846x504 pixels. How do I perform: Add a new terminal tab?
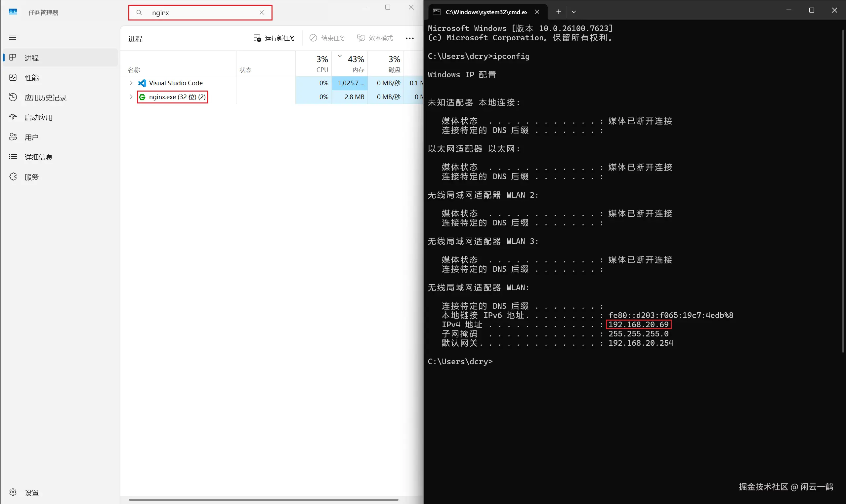tap(559, 12)
